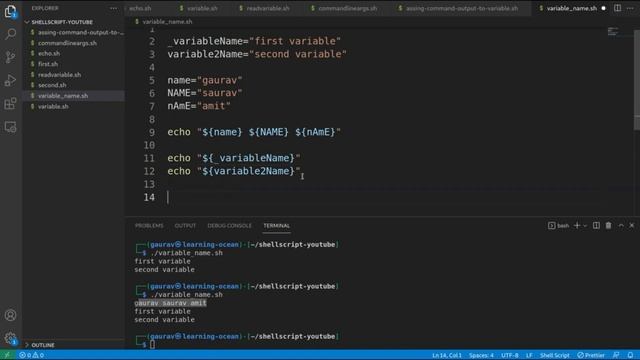
Task: Click "second variable" string on line 3
Action: (x=298, y=54)
